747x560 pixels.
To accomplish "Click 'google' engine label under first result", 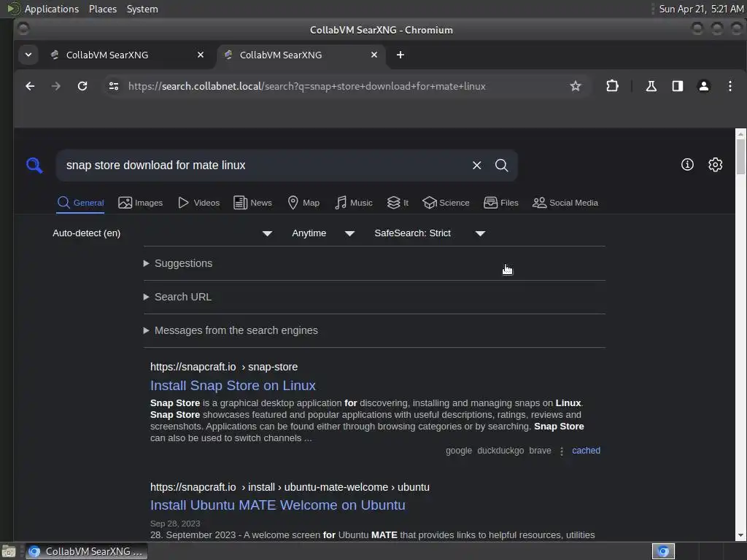I will 459,451.
